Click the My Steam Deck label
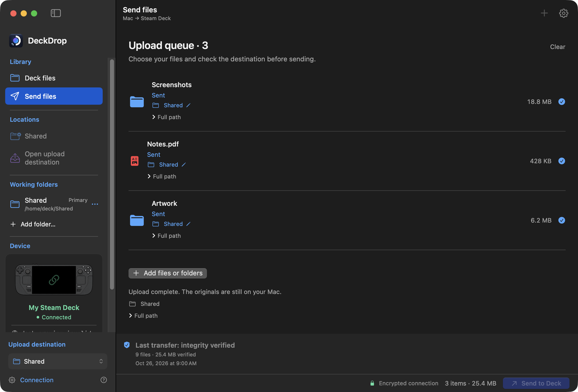The height and width of the screenshot is (392, 578). [x=54, y=307]
